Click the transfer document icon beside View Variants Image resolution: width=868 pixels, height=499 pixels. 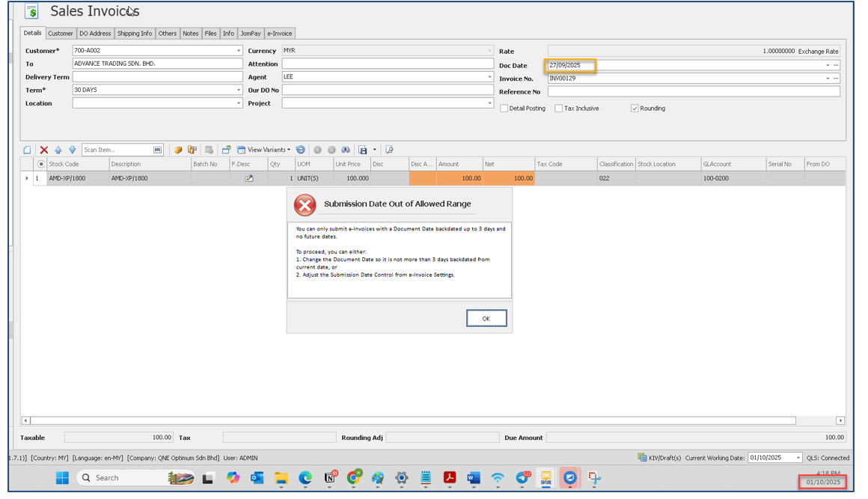pos(227,150)
